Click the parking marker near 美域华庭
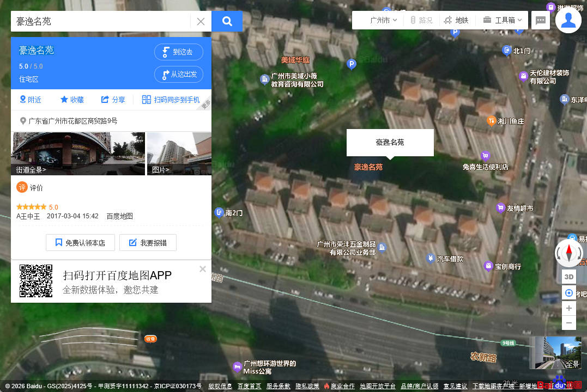 pyautogui.click(x=352, y=64)
